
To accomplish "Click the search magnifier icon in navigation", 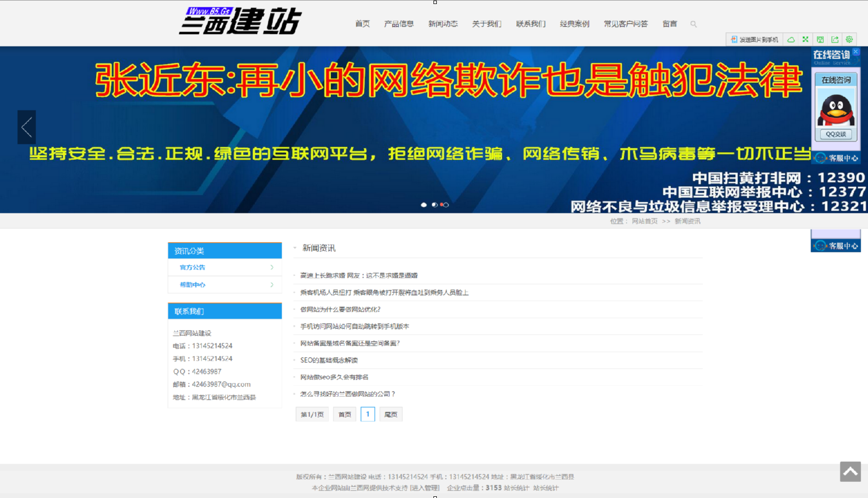I will 693,24.
